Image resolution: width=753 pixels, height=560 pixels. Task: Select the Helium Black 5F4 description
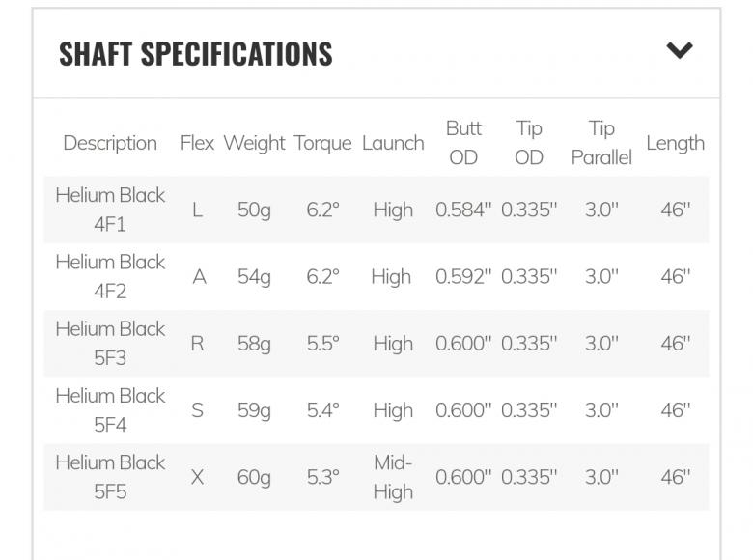(110, 409)
